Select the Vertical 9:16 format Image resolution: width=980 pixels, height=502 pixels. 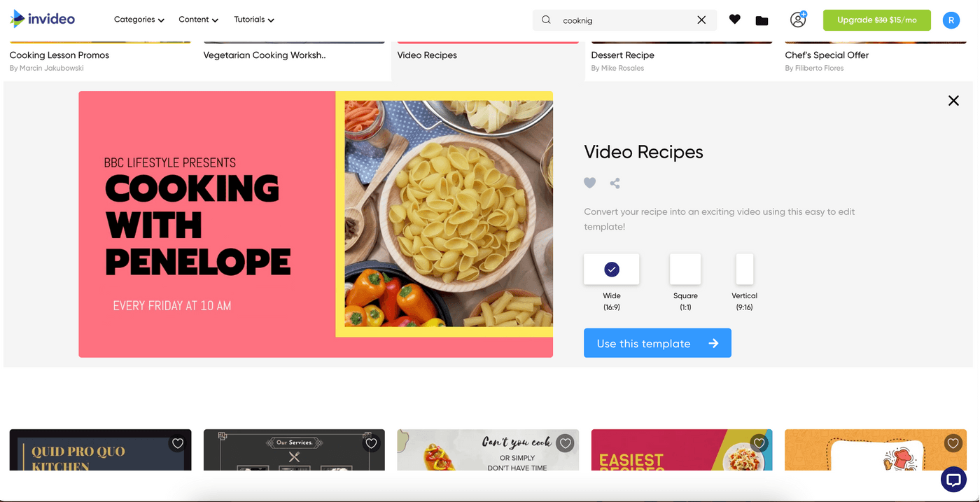click(744, 269)
